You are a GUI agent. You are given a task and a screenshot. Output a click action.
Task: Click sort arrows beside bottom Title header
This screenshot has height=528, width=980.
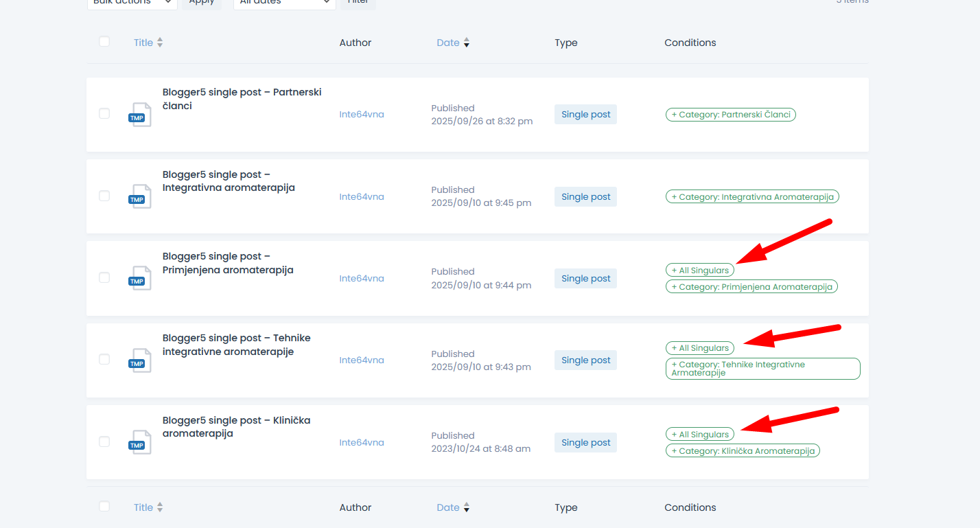pos(160,507)
